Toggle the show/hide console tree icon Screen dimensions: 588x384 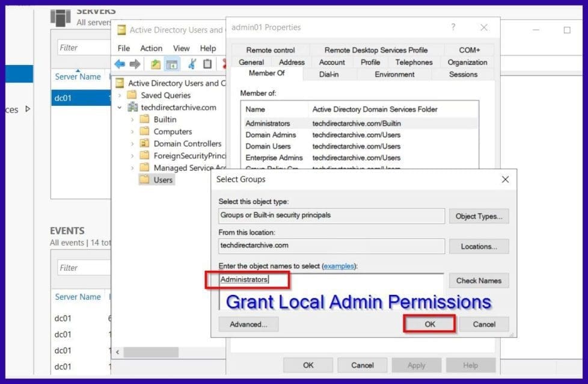[172, 64]
